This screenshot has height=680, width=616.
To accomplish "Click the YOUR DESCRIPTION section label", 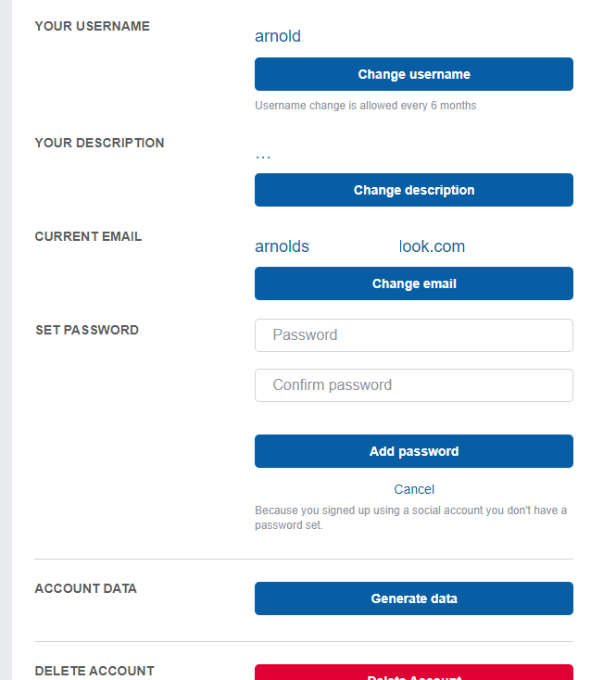I will tap(99, 143).
